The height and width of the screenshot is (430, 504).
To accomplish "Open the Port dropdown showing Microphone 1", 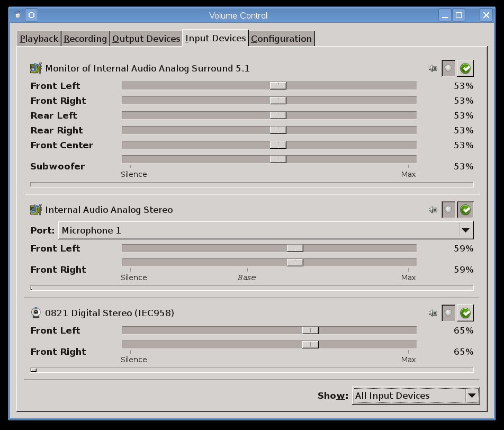I will [266, 230].
